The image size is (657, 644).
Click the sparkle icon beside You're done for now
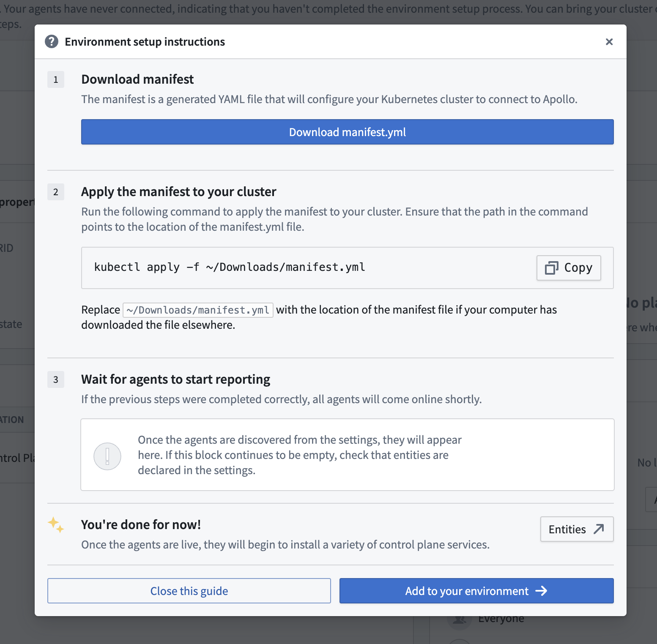[x=56, y=525]
